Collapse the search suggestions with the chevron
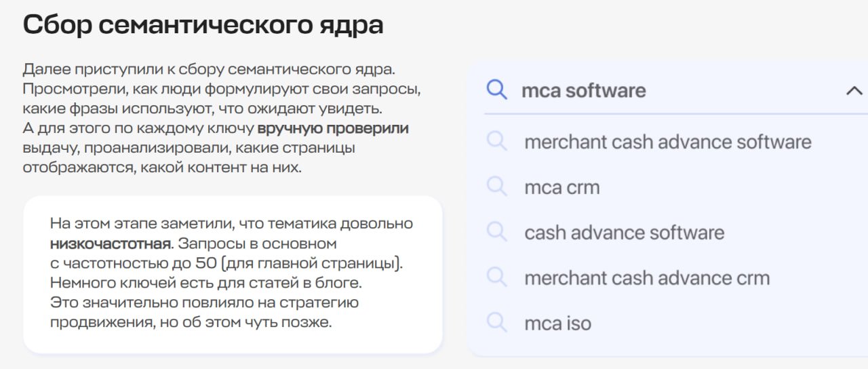The image size is (868, 369). [854, 91]
